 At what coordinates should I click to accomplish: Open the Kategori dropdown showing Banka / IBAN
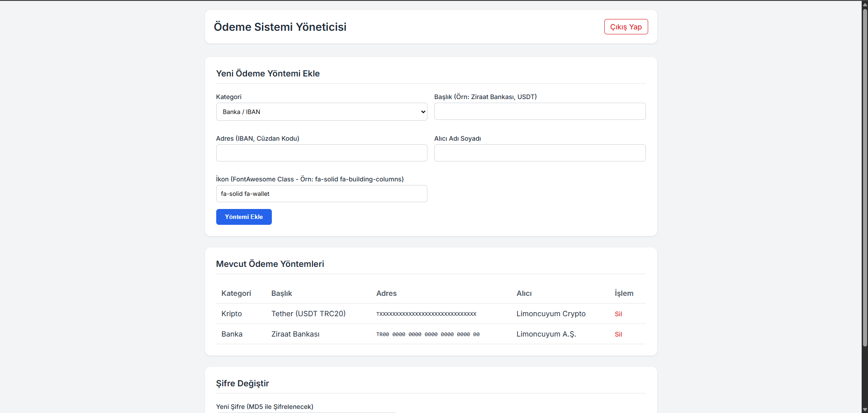[x=321, y=112]
